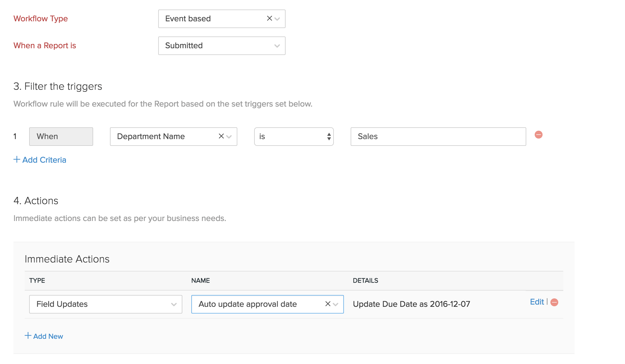Click the Auto update approval date field

tap(258, 304)
